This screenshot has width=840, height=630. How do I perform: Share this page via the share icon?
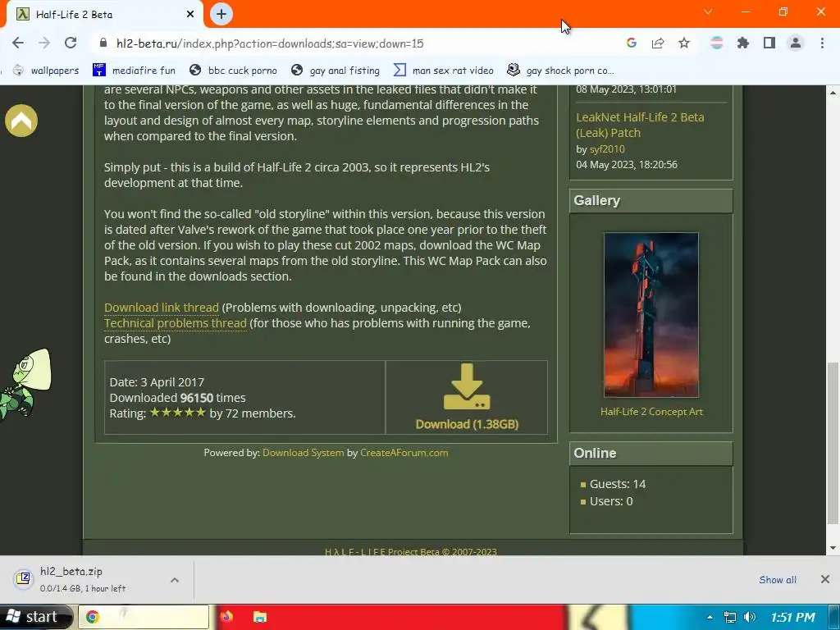tap(658, 43)
